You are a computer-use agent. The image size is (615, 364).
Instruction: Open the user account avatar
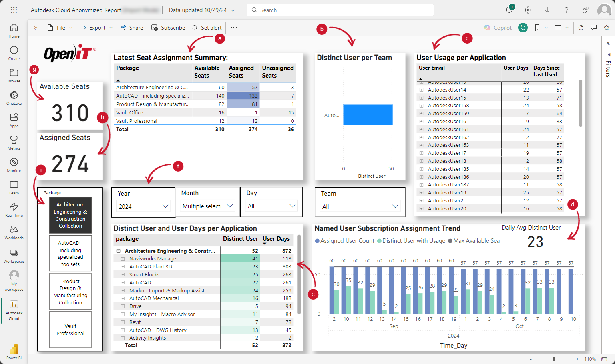(x=604, y=10)
